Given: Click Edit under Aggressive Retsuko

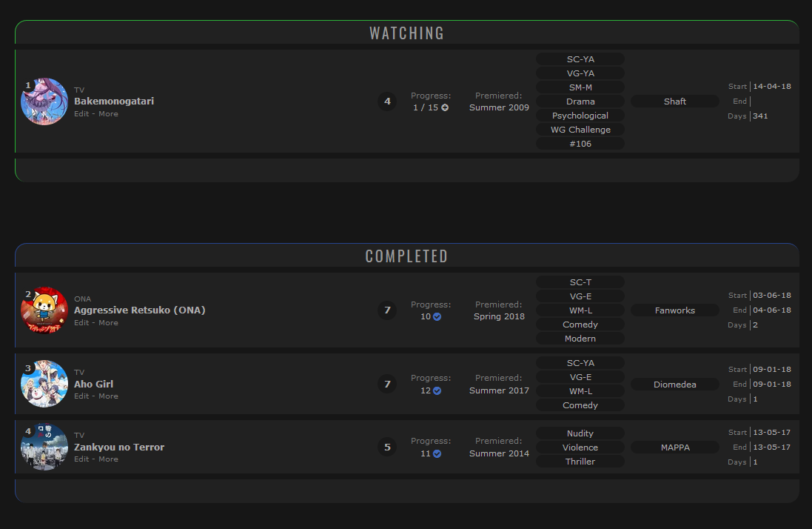Looking at the screenshot, I should coord(81,323).
